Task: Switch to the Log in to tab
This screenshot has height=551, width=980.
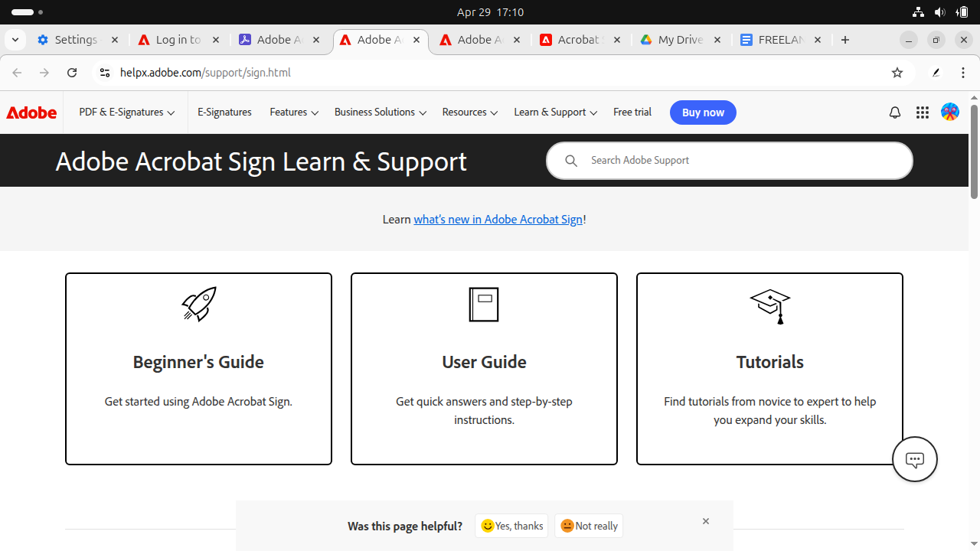Action: tap(178, 40)
